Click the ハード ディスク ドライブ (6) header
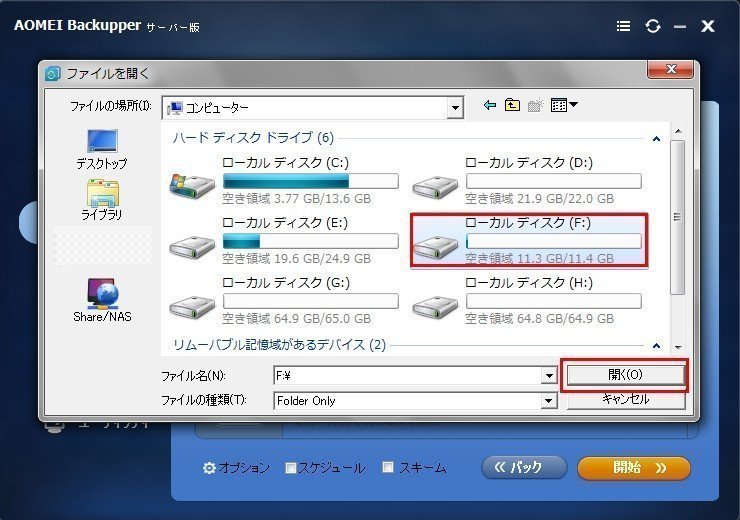 [x=253, y=138]
